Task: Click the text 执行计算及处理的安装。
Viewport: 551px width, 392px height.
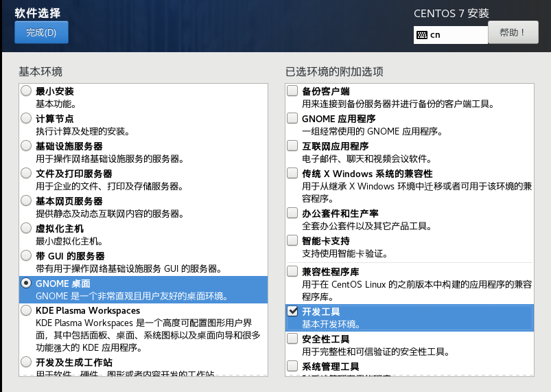Action: 83,132
